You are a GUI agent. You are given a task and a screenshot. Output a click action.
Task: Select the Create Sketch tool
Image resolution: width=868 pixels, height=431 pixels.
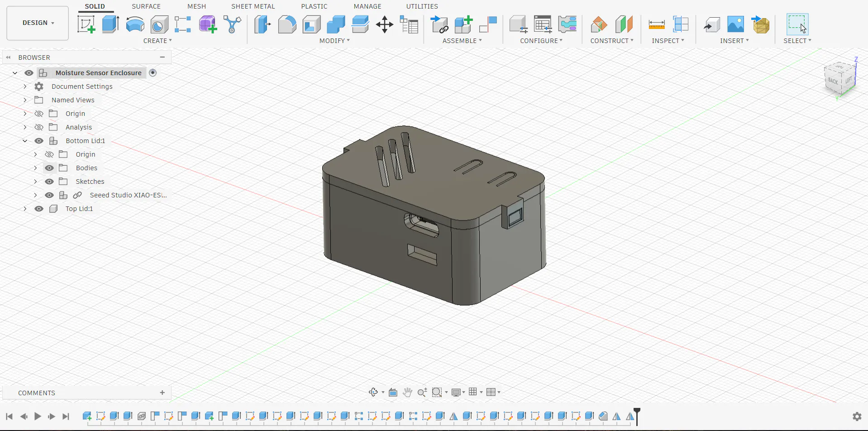86,24
